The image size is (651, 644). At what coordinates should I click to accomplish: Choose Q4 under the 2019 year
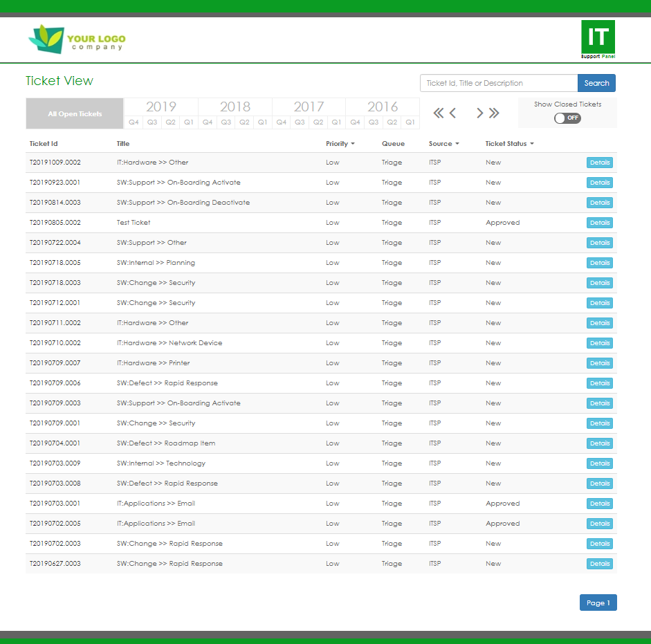click(x=134, y=122)
